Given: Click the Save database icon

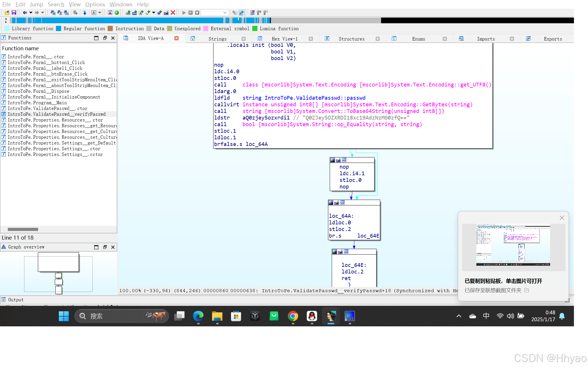Looking at the screenshot, I should click(x=14, y=13).
